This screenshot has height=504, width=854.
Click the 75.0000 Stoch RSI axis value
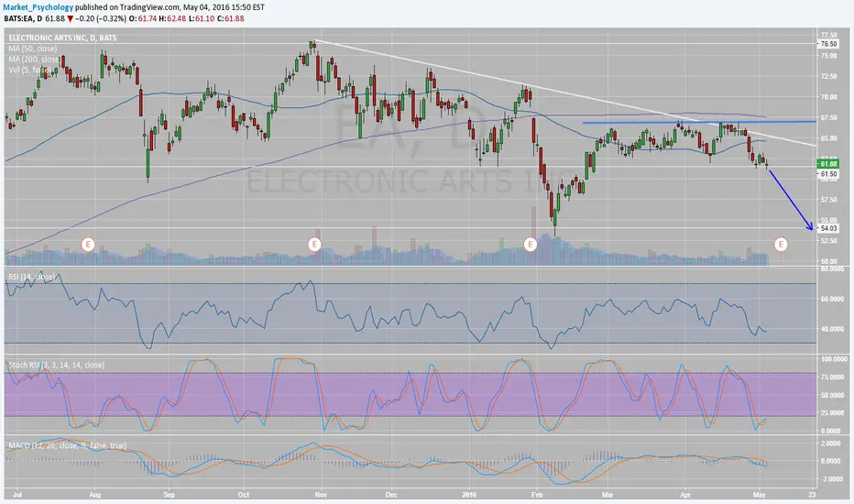pos(832,377)
